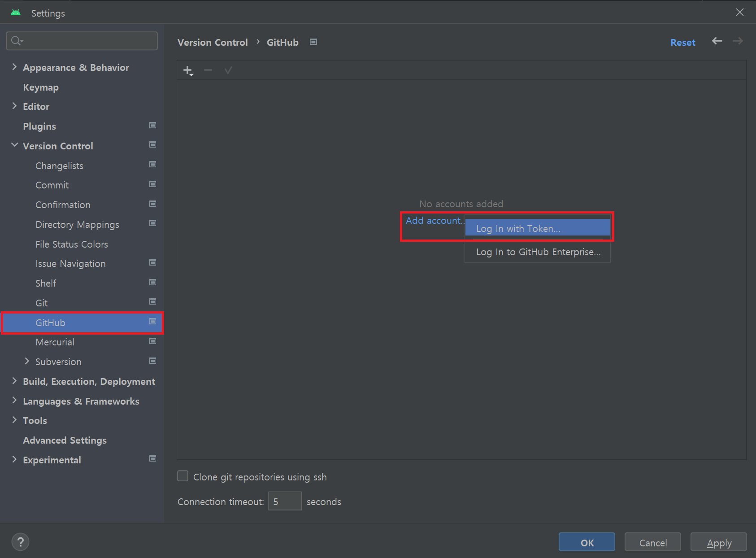Close the Settings dialog
756x558 pixels.
pos(740,12)
